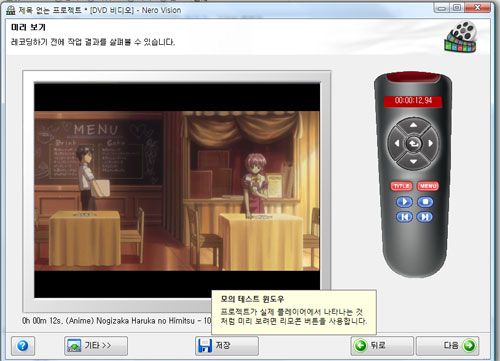Click the Nero Vision title bar icon

click(x=11, y=10)
